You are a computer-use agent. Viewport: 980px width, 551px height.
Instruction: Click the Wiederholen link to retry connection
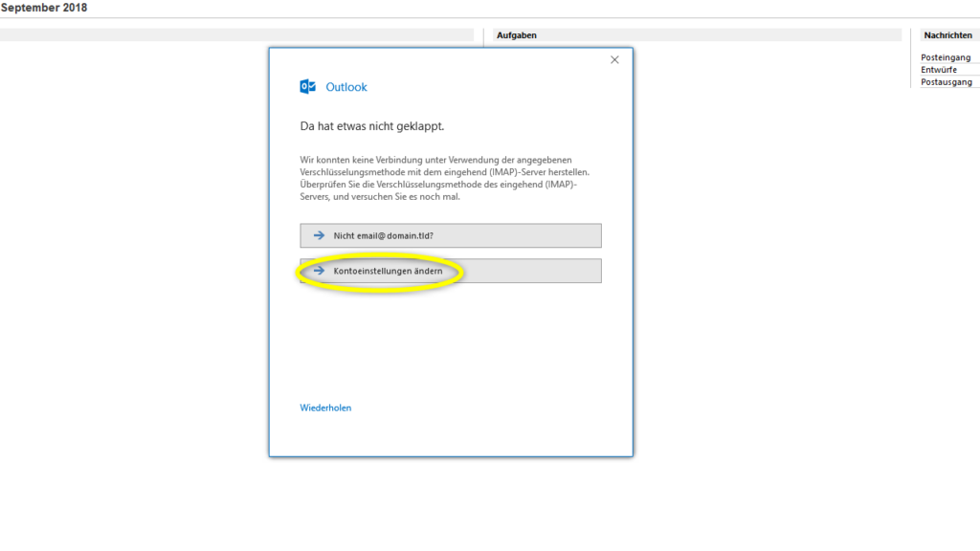pos(326,408)
